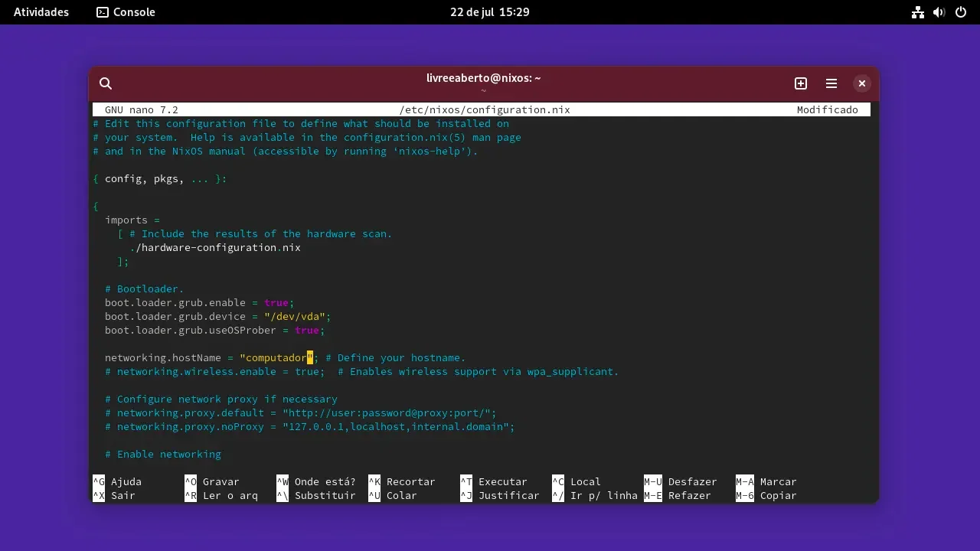This screenshot has height=551, width=980.
Task: Open the volume indicator icon
Action: [939, 12]
